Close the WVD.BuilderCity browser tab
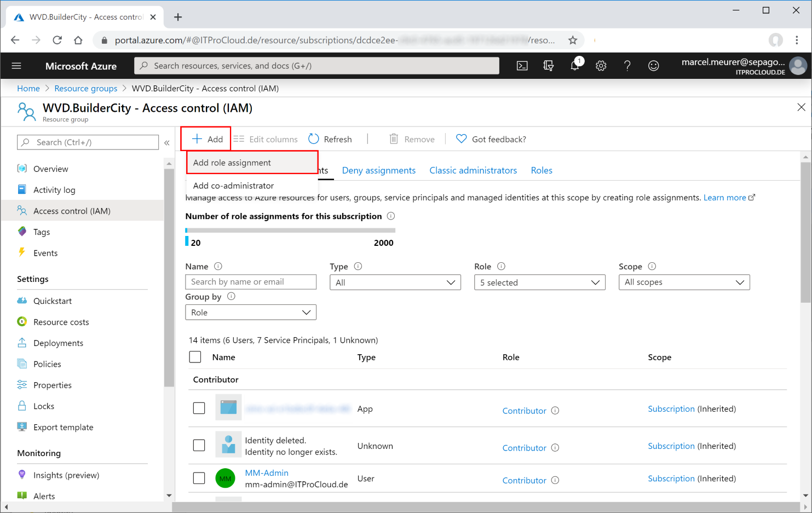Viewport: 812px width, 513px height. click(x=153, y=17)
